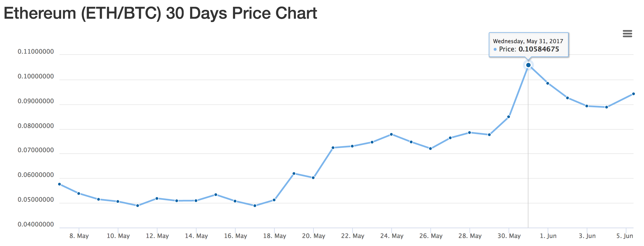644x246 pixels.
Task: Click the highlighted May 31 peak data point
Action: (528, 65)
